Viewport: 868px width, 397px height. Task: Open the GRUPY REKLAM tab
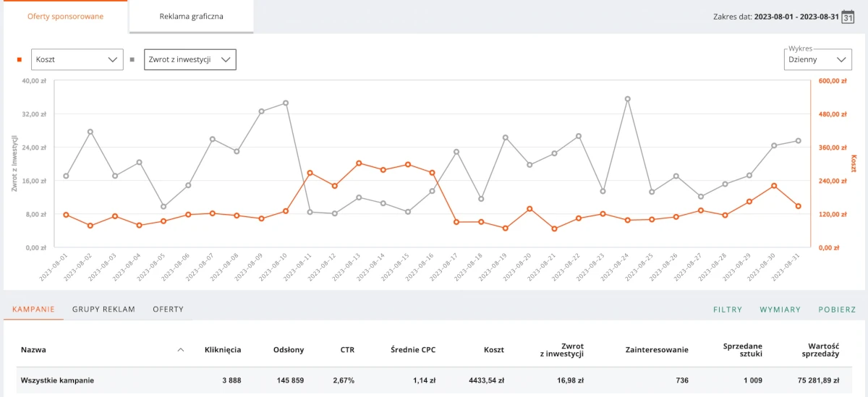[103, 310]
